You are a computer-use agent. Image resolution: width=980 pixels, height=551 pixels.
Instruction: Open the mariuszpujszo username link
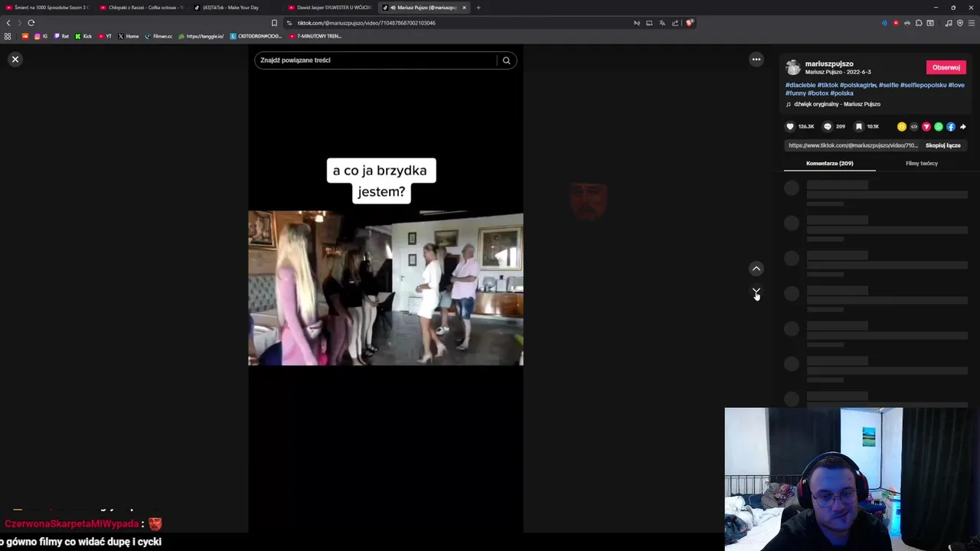coord(829,64)
